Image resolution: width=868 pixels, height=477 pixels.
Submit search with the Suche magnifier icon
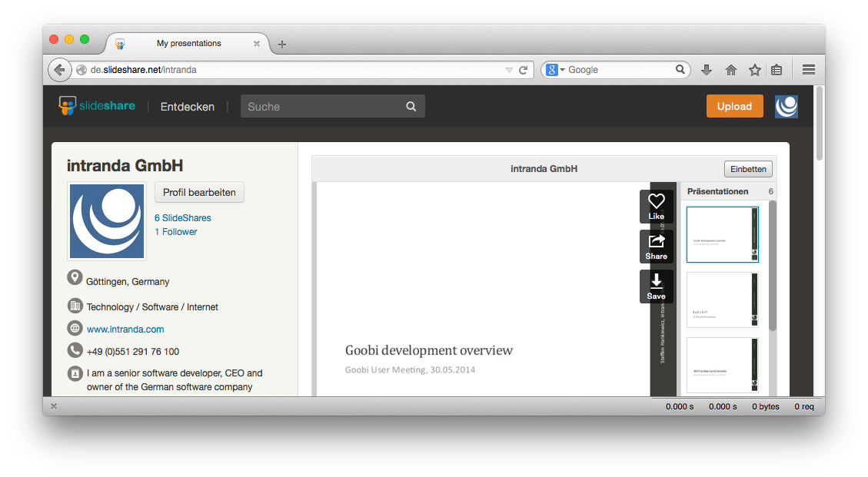click(411, 106)
